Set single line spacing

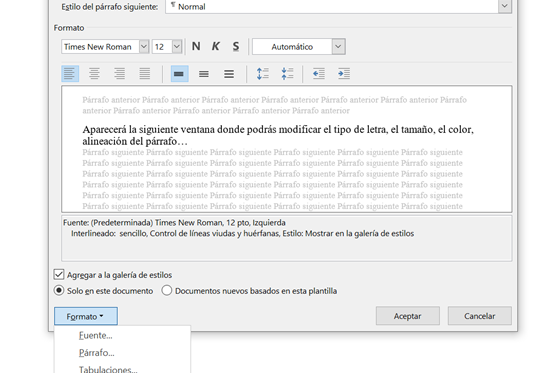tap(179, 73)
